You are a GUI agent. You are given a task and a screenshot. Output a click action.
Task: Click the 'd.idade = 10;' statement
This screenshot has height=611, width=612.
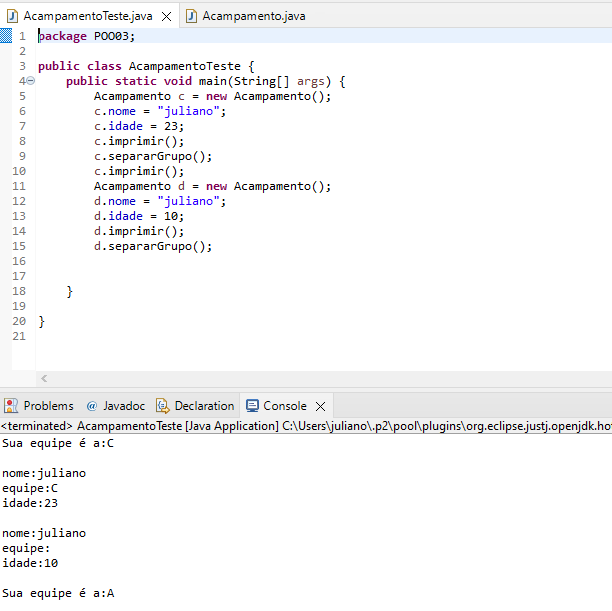coord(139,216)
